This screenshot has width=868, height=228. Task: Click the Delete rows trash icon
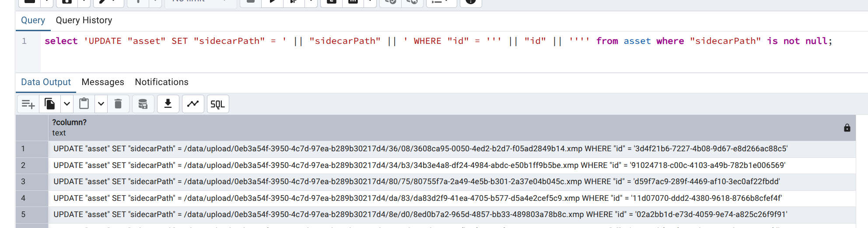tap(118, 104)
